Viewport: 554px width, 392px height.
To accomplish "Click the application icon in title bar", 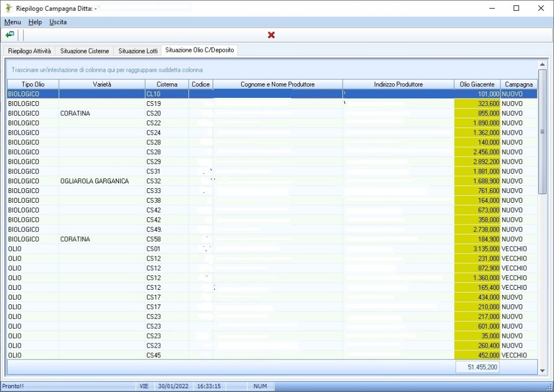I will click(x=9, y=8).
